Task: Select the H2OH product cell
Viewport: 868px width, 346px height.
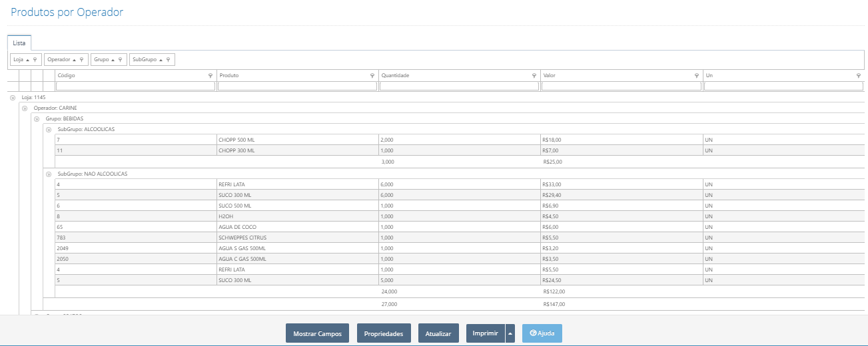Action: (297, 216)
